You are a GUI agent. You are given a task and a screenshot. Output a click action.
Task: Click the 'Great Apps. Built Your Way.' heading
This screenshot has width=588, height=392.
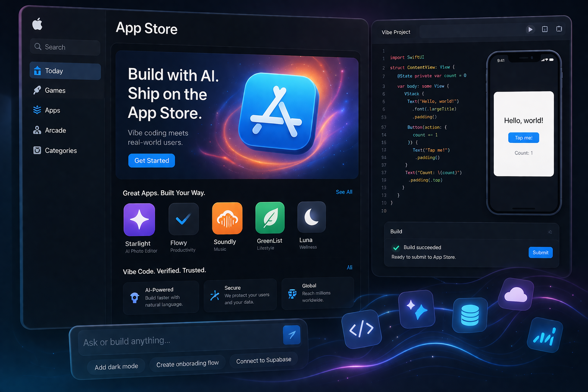tap(164, 193)
